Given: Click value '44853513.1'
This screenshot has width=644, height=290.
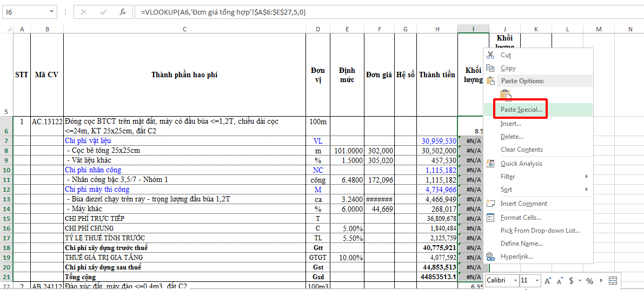Looking at the screenshot, I should coord(437,277).
